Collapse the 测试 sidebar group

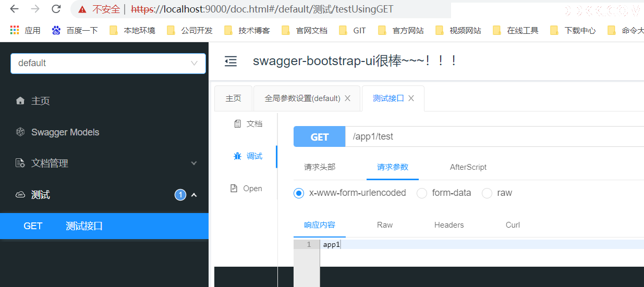coord(104,195)
